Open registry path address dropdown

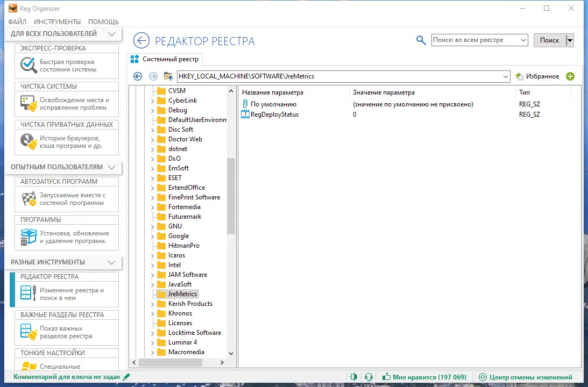point(506,76)
